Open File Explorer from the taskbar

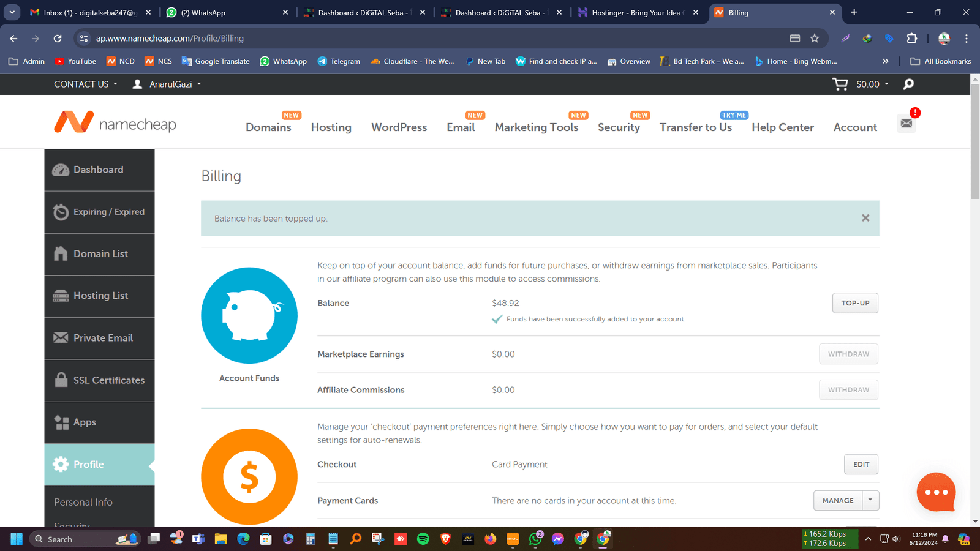(221, 539)
